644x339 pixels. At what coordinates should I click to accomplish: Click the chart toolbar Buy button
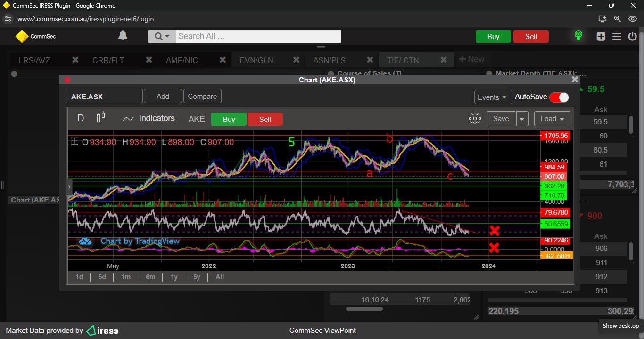coord(229,120)
